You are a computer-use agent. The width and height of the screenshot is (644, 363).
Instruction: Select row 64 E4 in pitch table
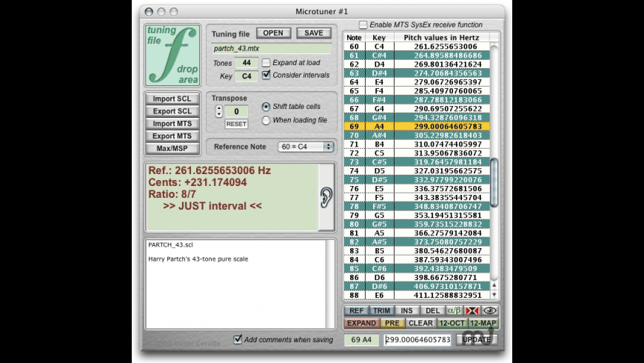(x=417, y=82)
